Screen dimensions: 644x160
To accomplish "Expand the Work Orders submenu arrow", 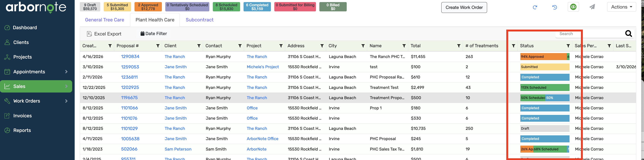I will click(x=66, y=101).
